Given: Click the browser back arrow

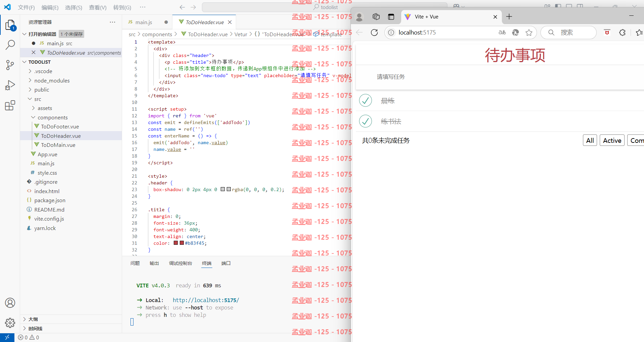Looking at the screenshot, I should (359, 33).
